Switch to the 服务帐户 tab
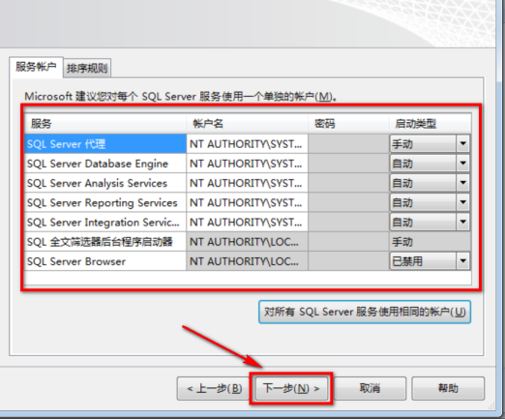 36,68
